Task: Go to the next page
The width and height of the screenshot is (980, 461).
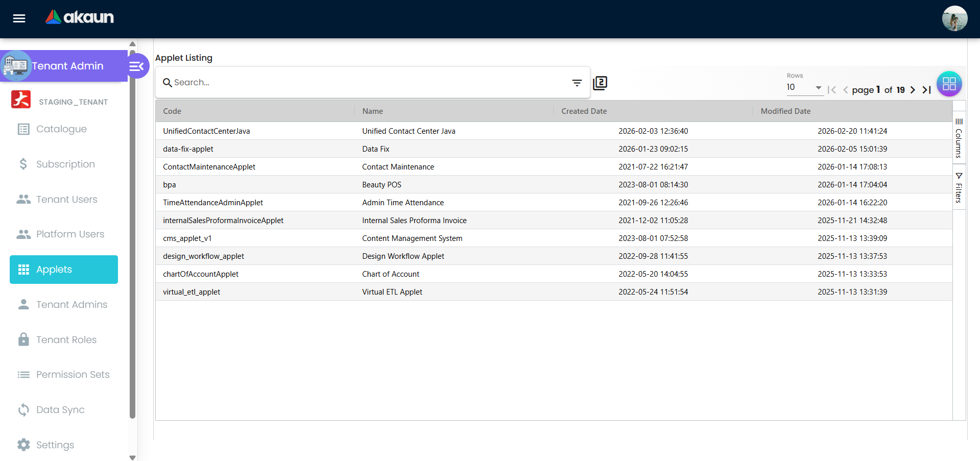Action: point(913,90)
